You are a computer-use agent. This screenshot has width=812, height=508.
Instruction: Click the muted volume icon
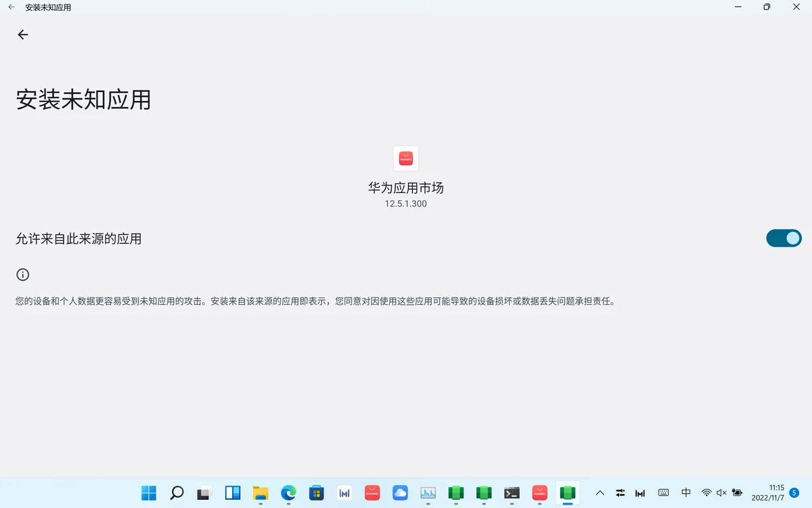(721, 493)
